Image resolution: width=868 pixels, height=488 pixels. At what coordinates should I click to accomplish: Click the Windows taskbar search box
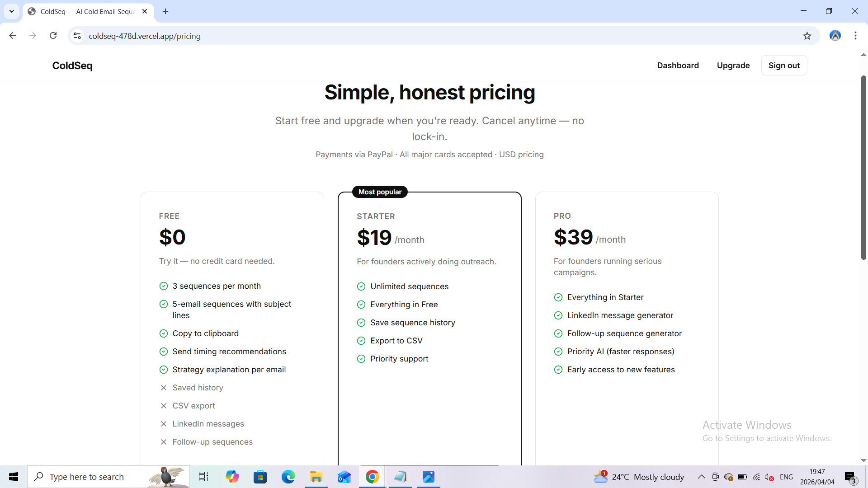point(95,477)
